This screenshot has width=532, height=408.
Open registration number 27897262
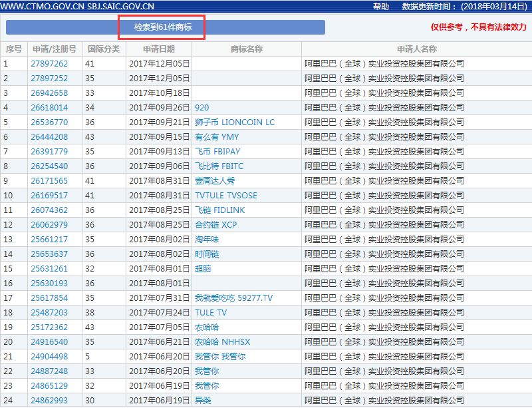point(49,64)
